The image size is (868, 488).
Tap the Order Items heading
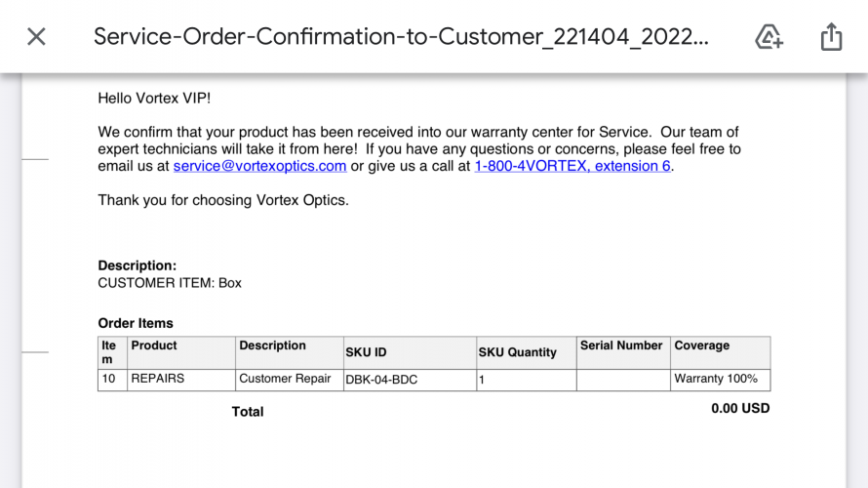tap(136, 323)
